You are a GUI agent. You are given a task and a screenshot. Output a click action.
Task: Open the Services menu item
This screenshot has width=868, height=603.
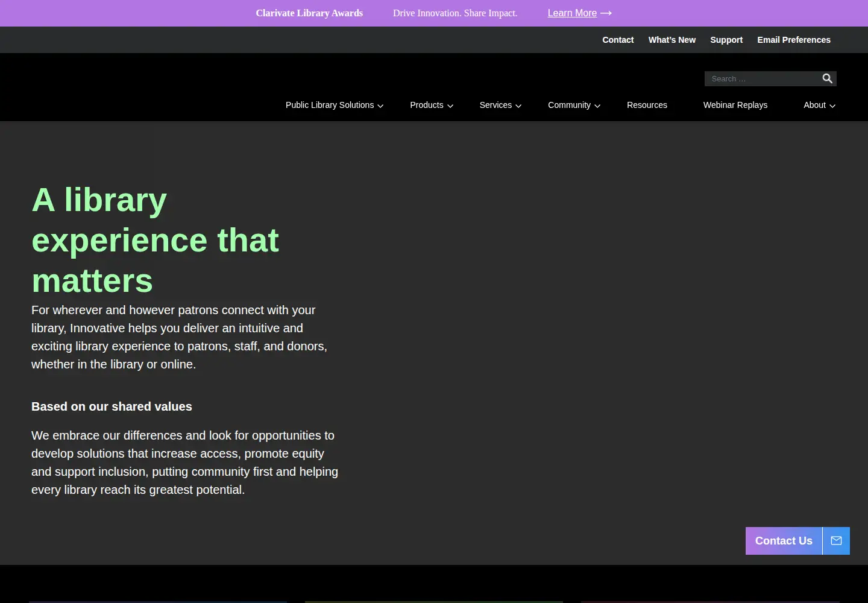(x=495, y=105)
